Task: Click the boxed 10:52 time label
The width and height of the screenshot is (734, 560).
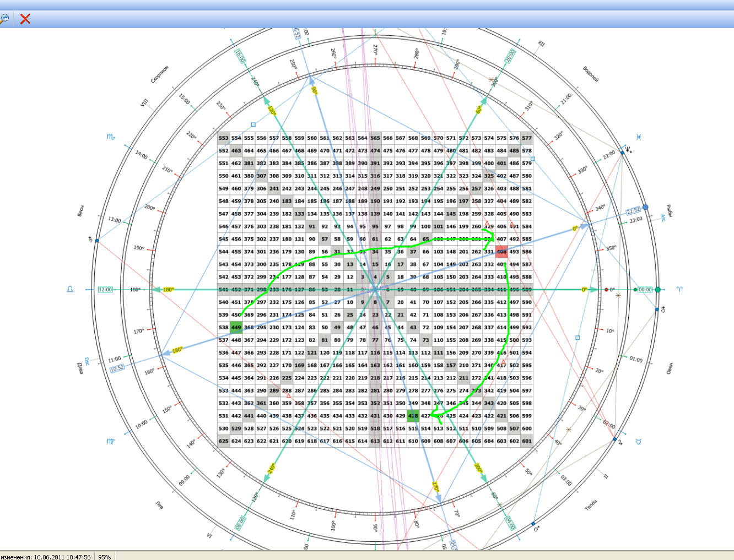Action: (x=117, y=368)
